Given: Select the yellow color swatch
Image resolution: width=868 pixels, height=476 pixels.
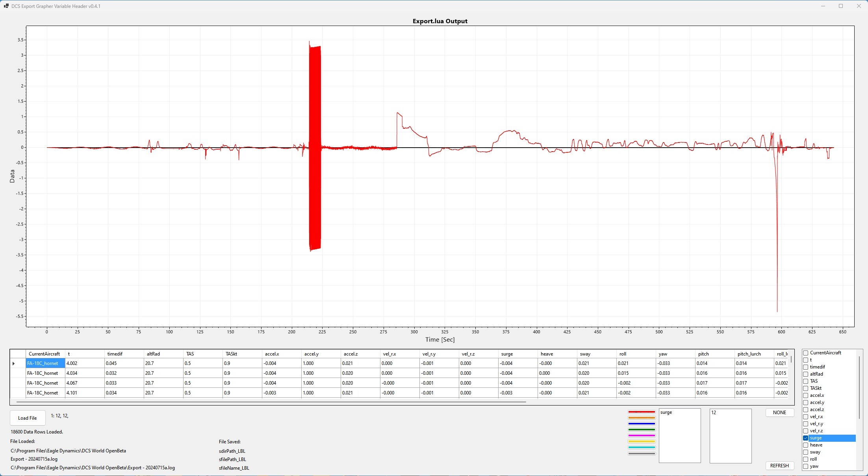Looking at the screenshot, I should click(x=642, y=441).
